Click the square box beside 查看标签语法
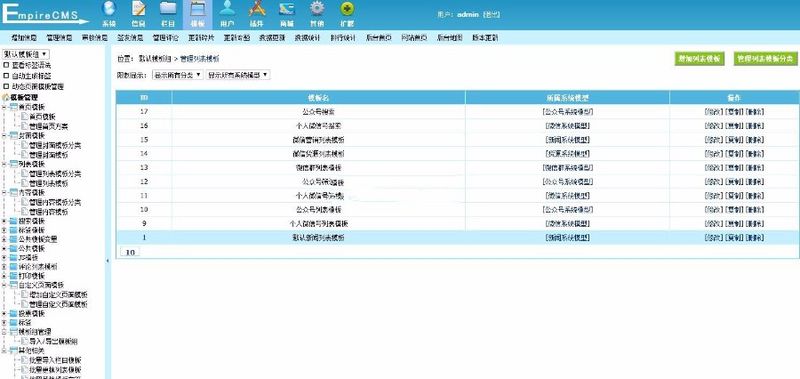The height and width of the screenshot is (379, 800). point(6,65)
